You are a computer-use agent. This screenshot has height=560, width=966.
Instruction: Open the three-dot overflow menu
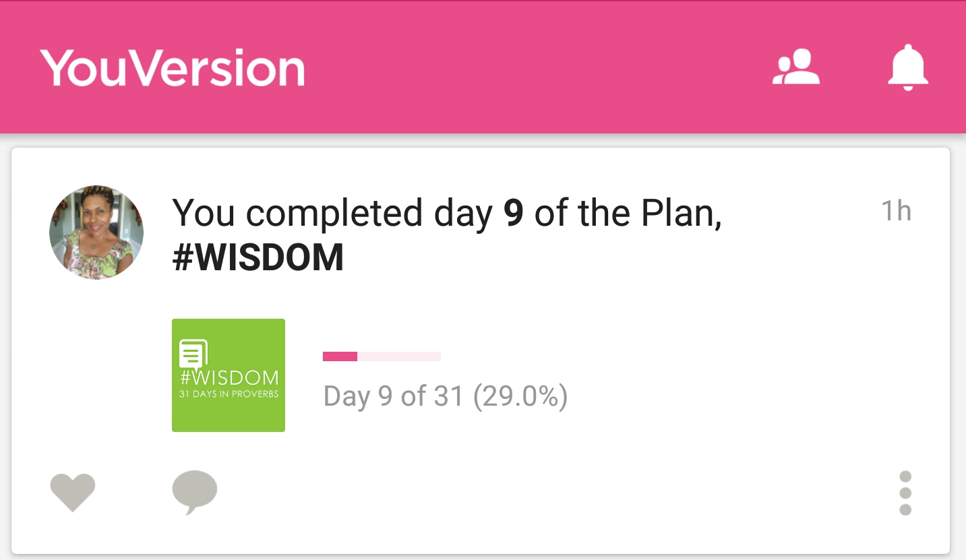coord(905,493)
